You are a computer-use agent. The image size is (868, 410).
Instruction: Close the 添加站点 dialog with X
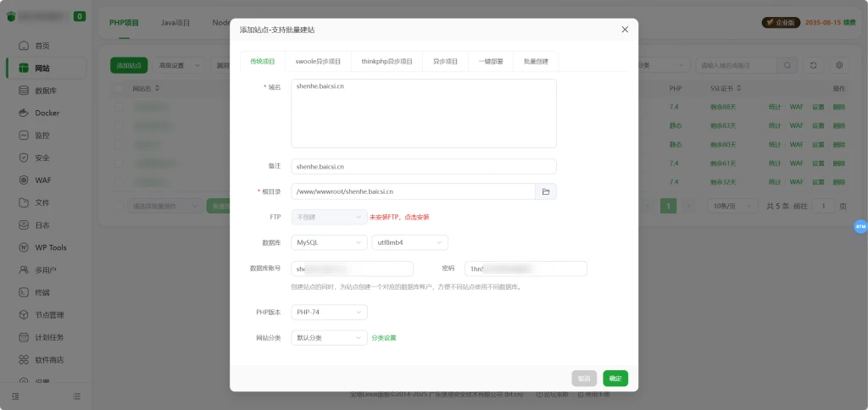point(625,30)
